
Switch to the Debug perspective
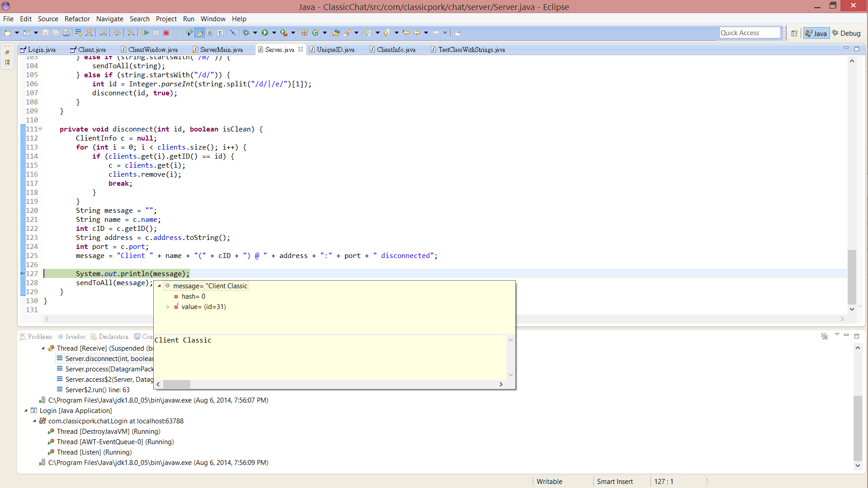pyautogui.click(x=846, y=33)
